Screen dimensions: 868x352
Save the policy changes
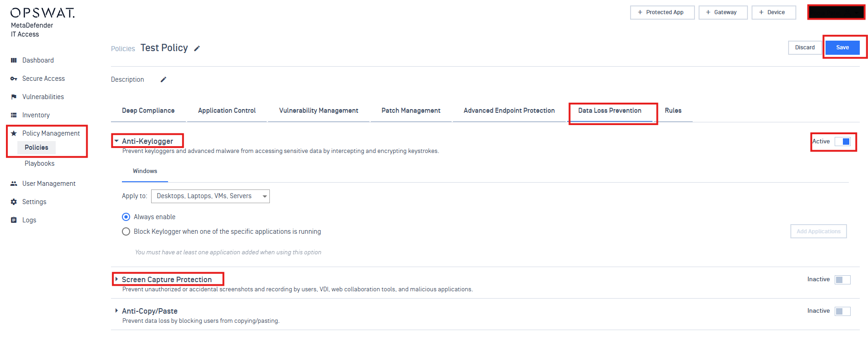pos(842,47)
